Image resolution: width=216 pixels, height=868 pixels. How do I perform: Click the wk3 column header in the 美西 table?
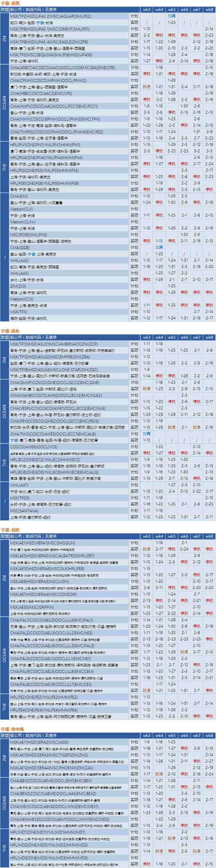pos(146,10)
